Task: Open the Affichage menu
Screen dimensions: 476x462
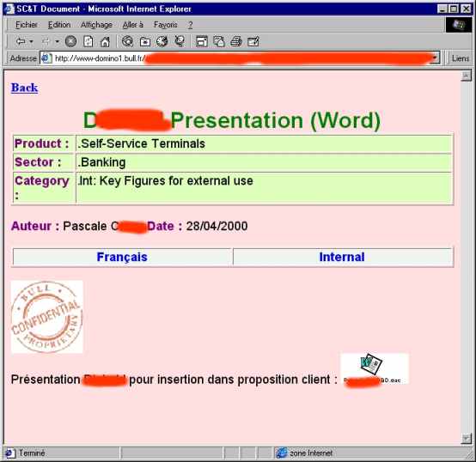Action: click(96, 25)
